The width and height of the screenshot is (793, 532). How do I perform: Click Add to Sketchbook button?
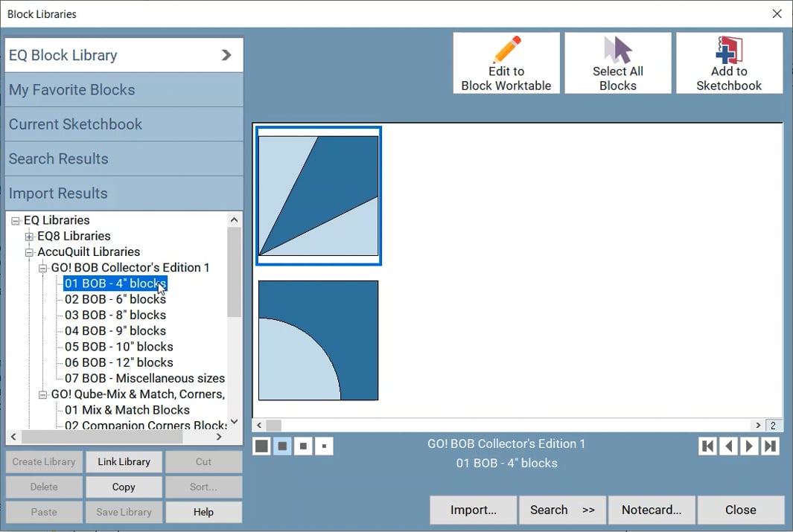point(729,63)
